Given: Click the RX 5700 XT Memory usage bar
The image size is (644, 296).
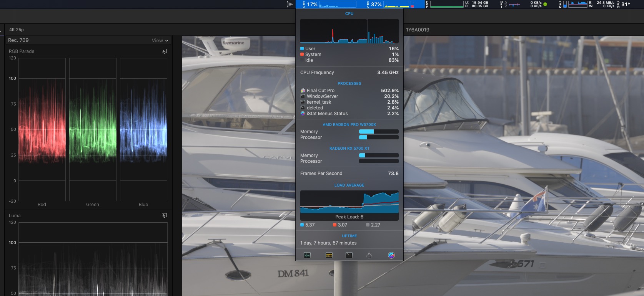Looking at the screenshot, I should (x=379, y=155).
